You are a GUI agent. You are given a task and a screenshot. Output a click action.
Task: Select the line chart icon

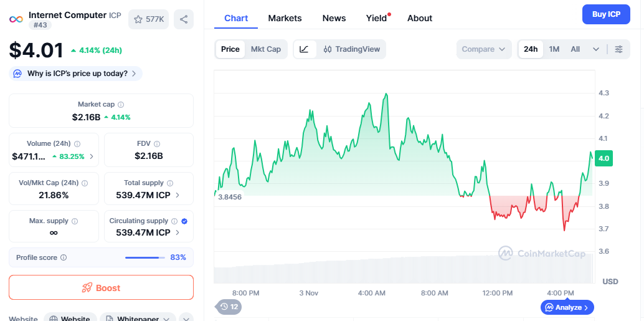[304, 49]
